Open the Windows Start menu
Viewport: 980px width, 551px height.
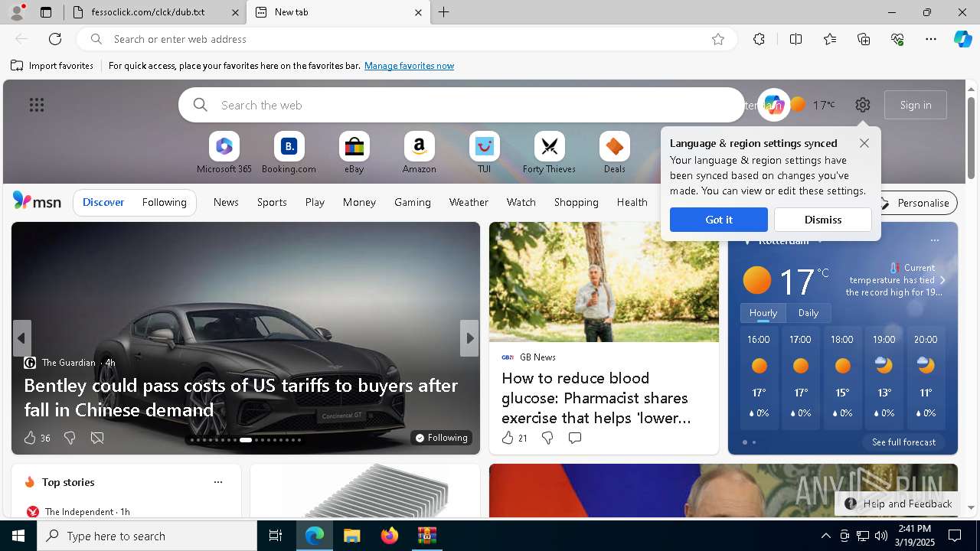click(x=18, y=536)
